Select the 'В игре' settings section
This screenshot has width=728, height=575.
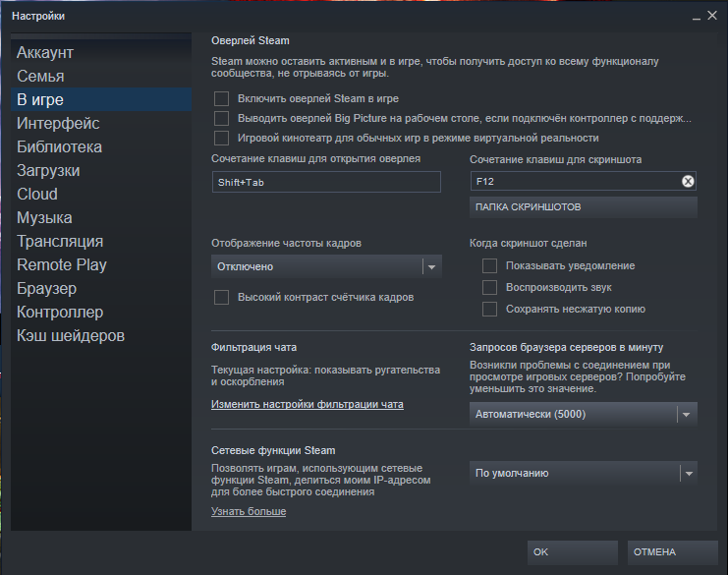101,99
